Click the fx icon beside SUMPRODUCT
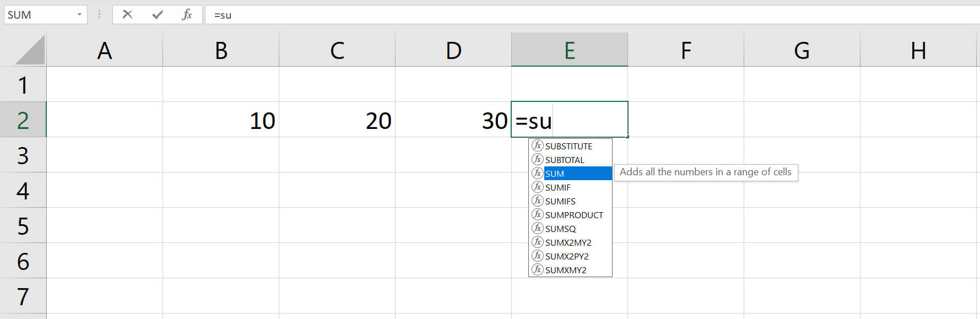 click(538, 214)
